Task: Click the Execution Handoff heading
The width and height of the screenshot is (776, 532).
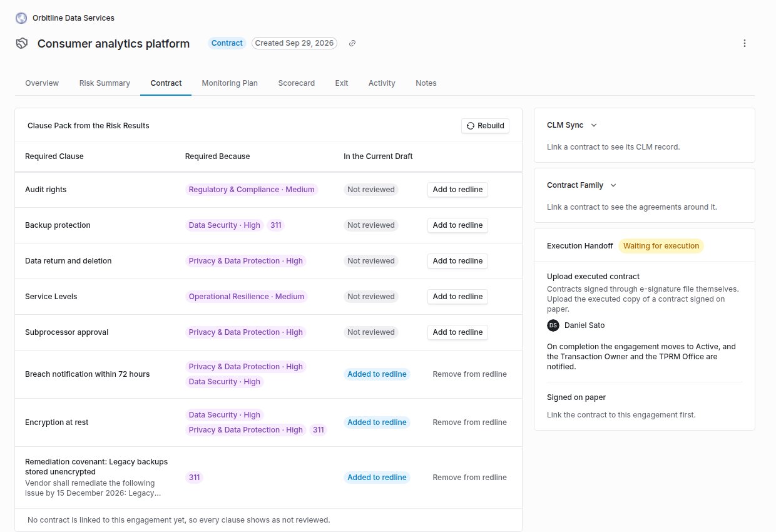Action: tap(580, 246)
